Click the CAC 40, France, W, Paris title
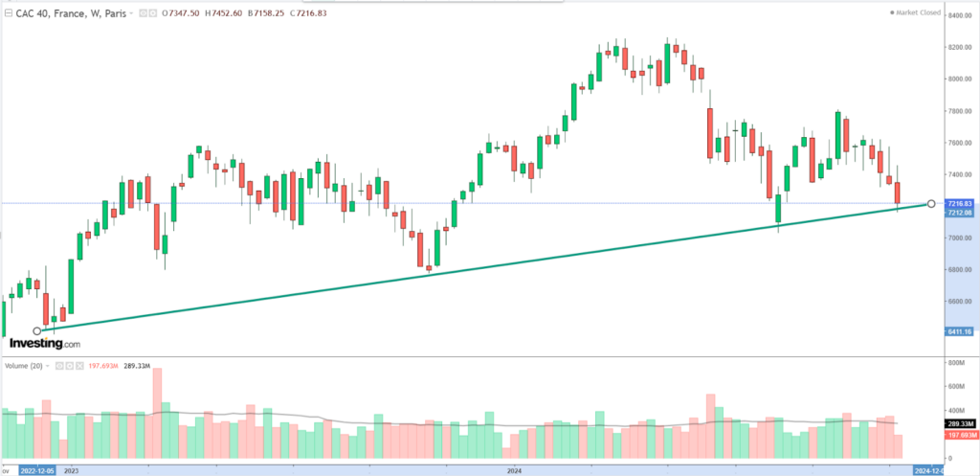 70,13
